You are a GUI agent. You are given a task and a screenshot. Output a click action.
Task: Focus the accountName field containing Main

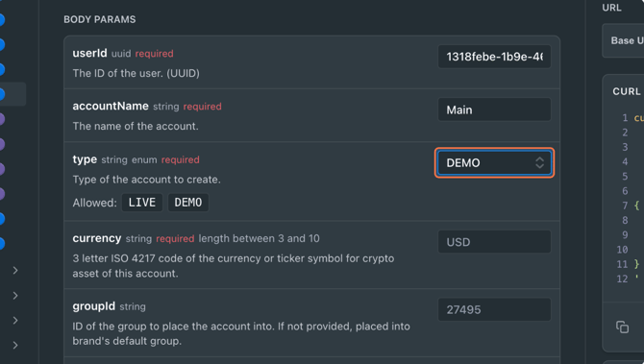pyautogui.click(x=494, y=109)
